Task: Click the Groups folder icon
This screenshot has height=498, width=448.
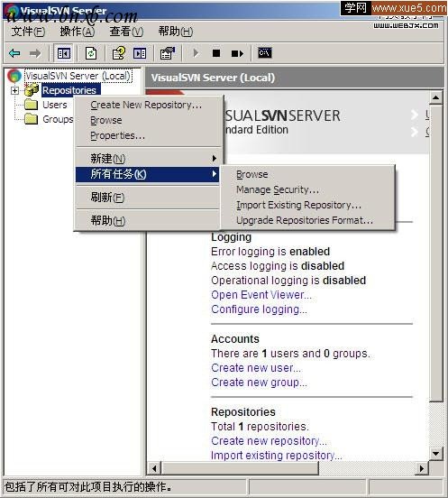Action: click(31, 119)
